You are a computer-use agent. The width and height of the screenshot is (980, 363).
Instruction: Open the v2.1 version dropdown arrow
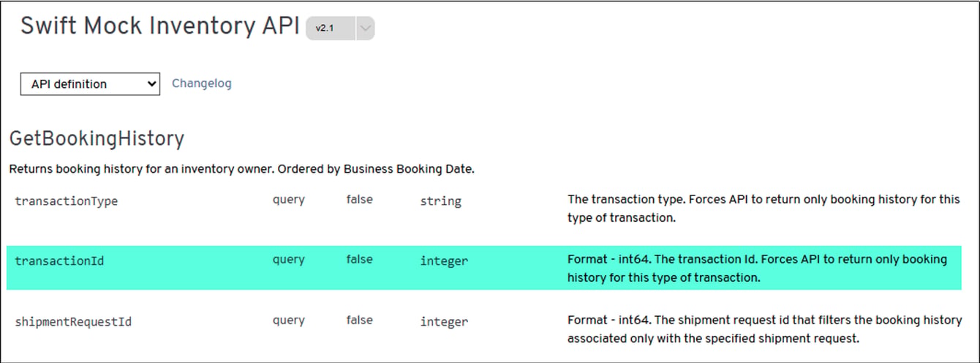pyautogui.click(x=366, y=29)
